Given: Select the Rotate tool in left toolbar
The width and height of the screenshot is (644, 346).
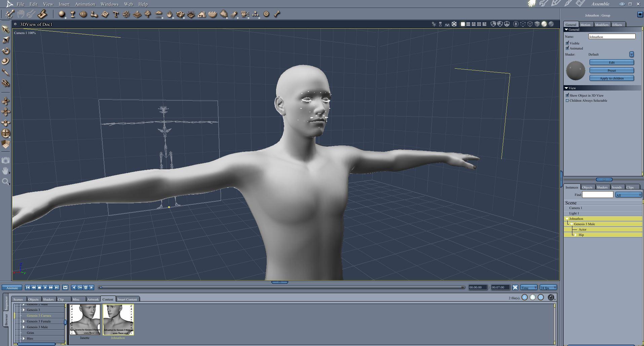Looking at the screenshot, I should click(6, 51).
